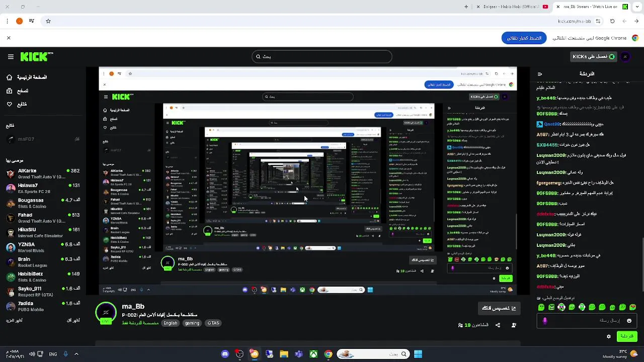Click the KICK logo
The height and width of the screenshot is (362, 644).
[x=36, y=57]
